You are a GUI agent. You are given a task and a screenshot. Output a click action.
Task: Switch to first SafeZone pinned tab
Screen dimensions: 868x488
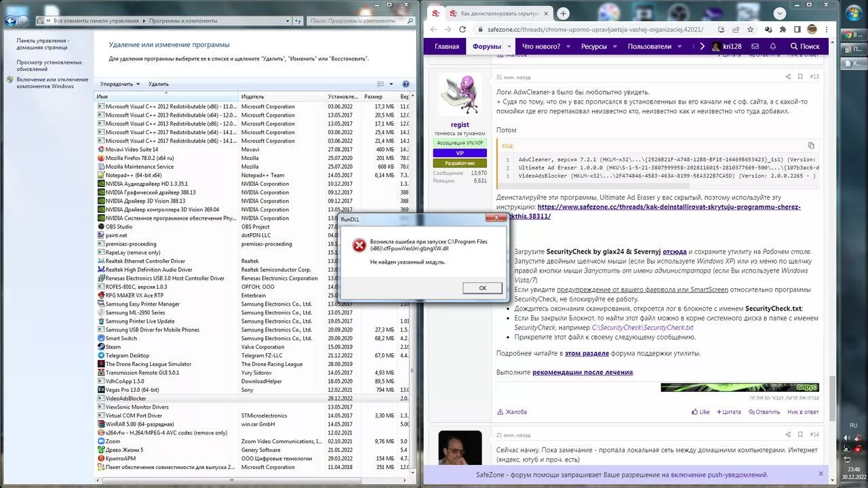point(436,13)
